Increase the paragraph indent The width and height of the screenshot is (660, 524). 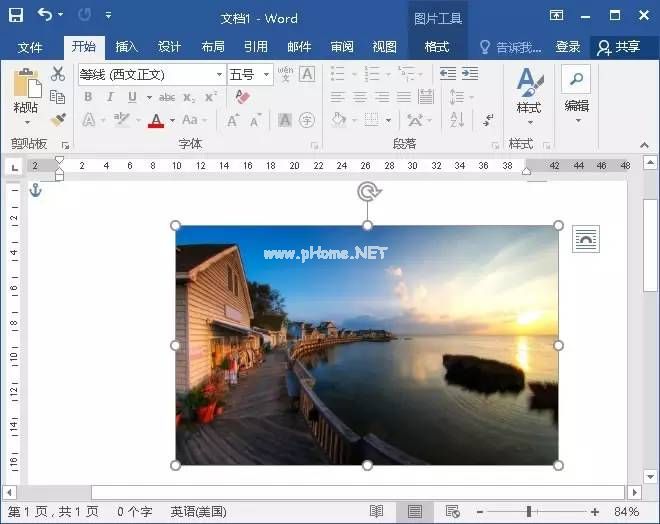470,74
